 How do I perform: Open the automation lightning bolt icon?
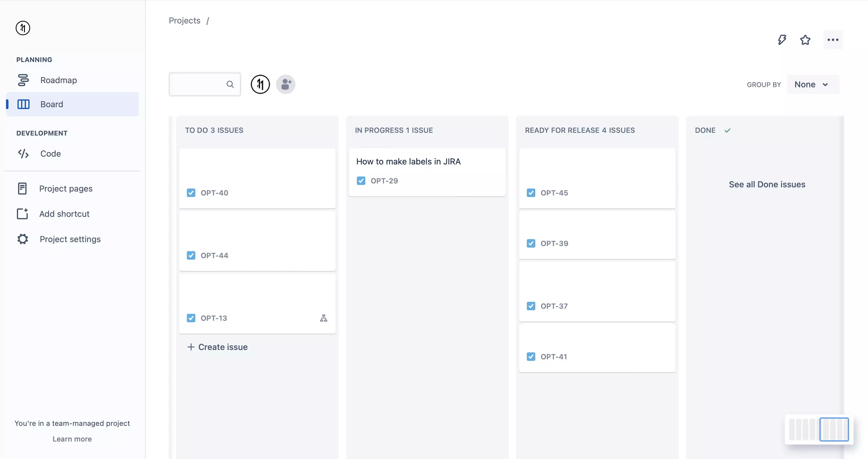tap(782, 40)
